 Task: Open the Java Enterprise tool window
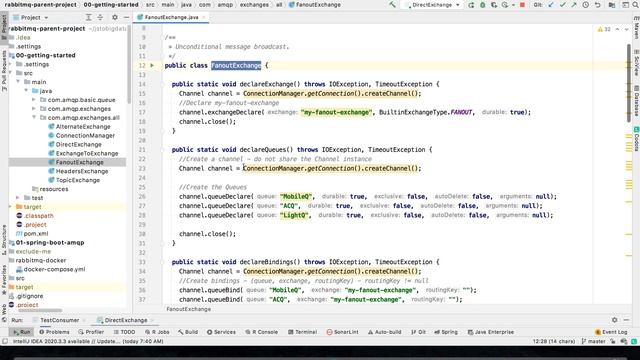click(491, 332)
